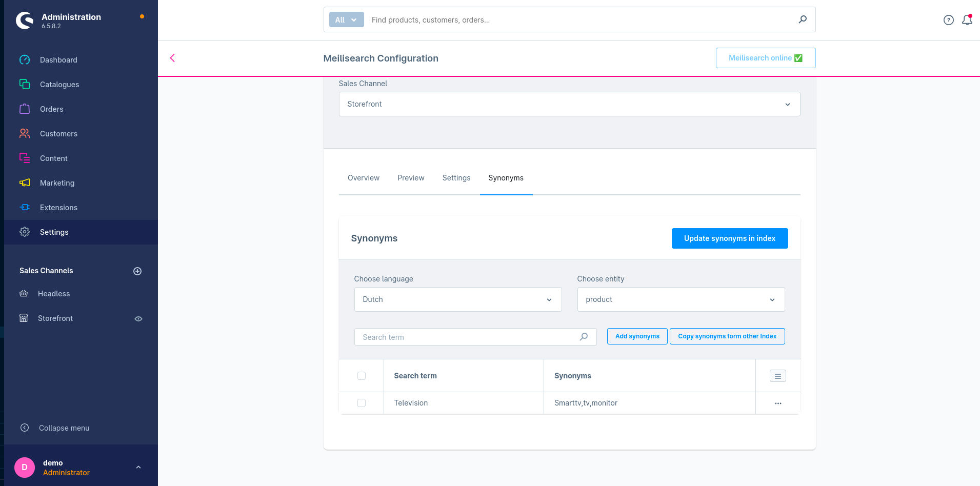Click Collapse menu label
The height and width of the screenshot is (486, 980).
click(64, 428)
